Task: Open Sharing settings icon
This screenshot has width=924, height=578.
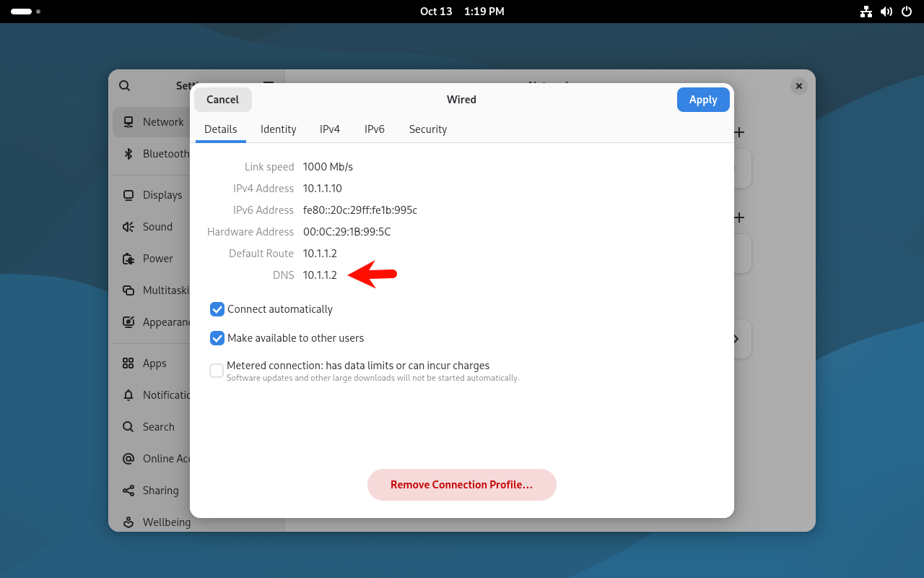Action: point(128,491)
